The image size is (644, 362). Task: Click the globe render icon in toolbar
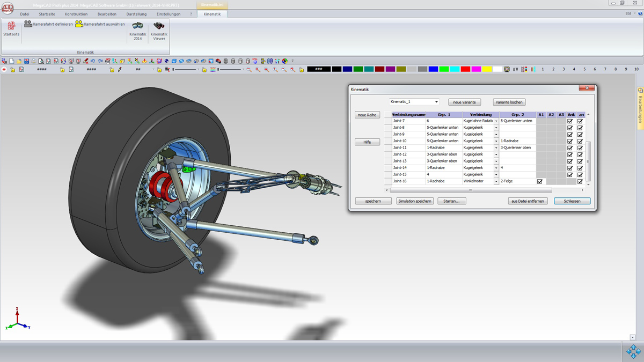point(166,61)
